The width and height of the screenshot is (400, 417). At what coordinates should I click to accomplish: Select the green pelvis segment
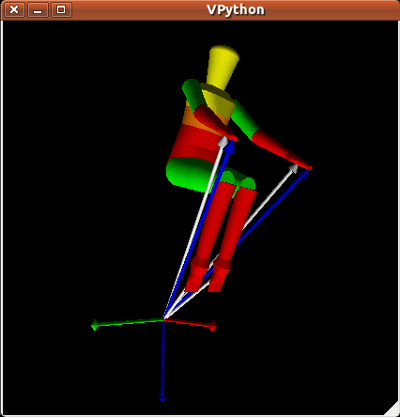187,173
